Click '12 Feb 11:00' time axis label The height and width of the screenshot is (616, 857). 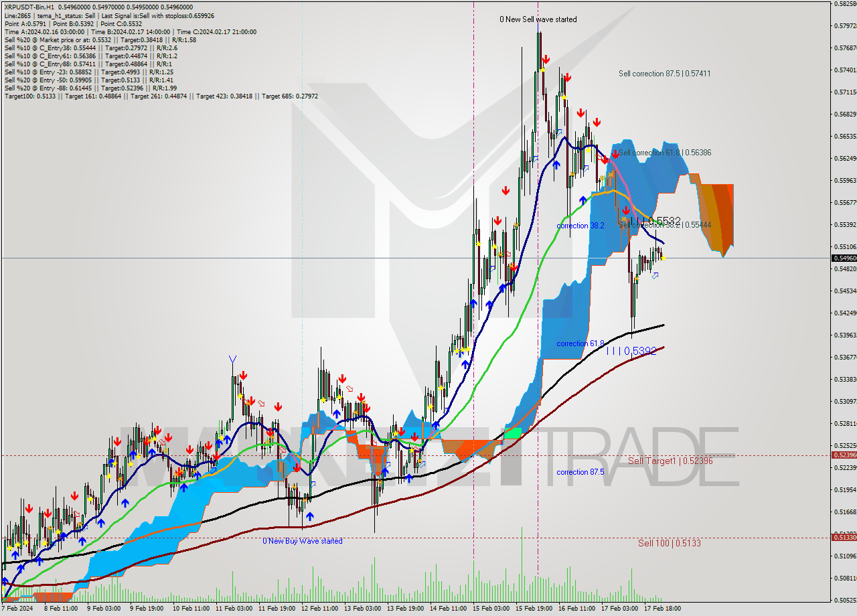(319, 609)
